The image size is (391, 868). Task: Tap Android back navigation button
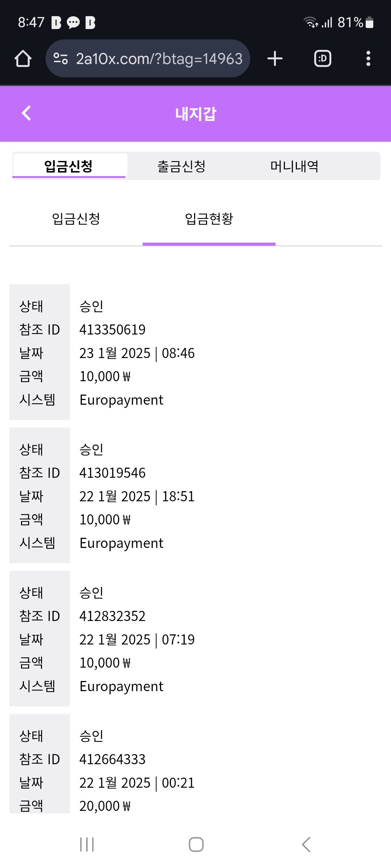(306, 844)
